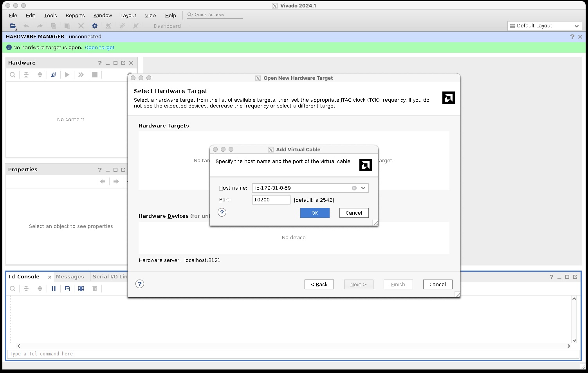Screen dimensions: 588x373
Task: Click the delete X icon in main toolbar
Action: pyautogui.click(x=81, y=26)
